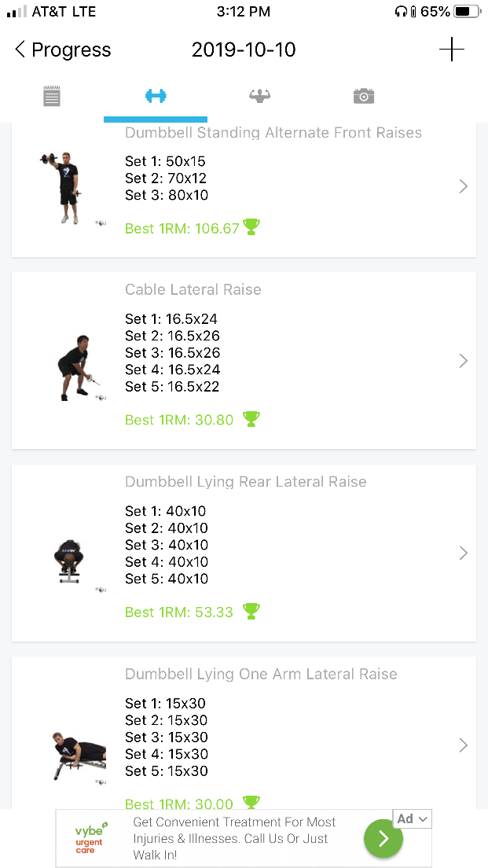Tap trophy icon beside Best 1RM 53.33
Screen dimensions: 488x868
tap(251, 611)
